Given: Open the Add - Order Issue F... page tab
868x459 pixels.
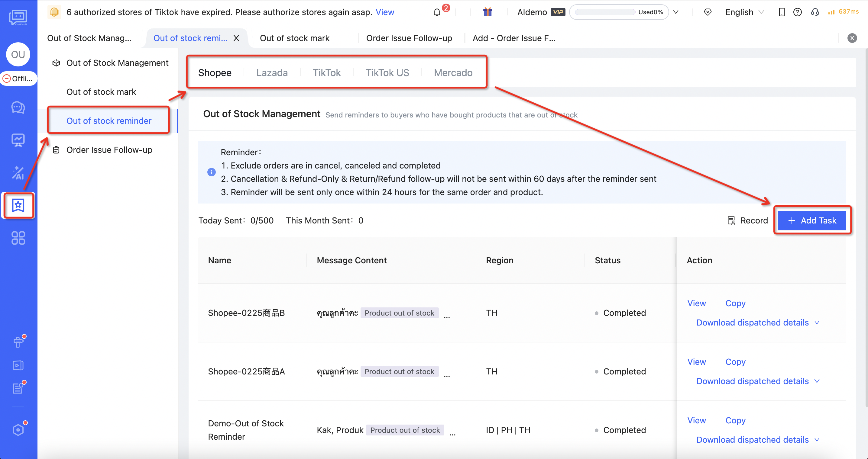Looking at the screenshot, I should [514, 38].
